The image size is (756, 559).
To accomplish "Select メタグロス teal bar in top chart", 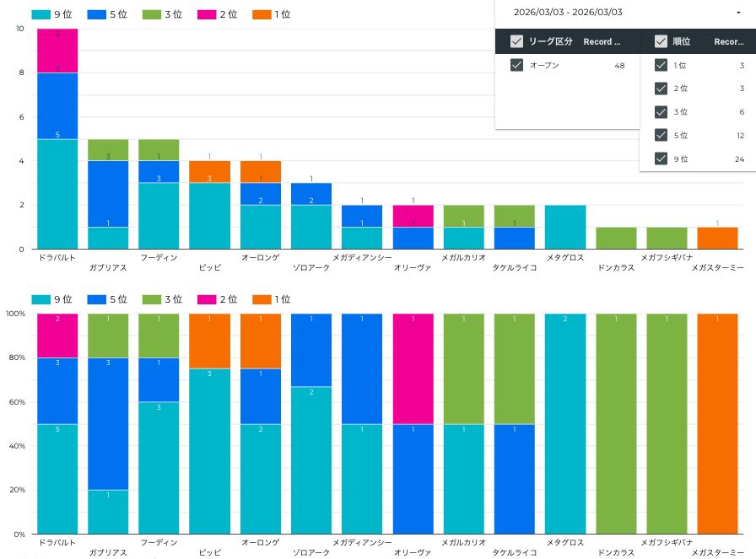I will click(x=565, y=227).
